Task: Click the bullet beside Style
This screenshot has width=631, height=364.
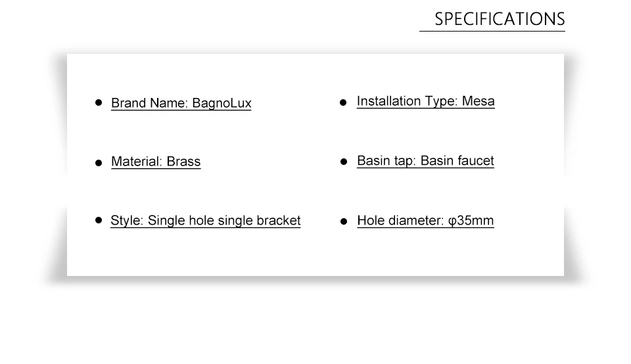Action: 99,220
